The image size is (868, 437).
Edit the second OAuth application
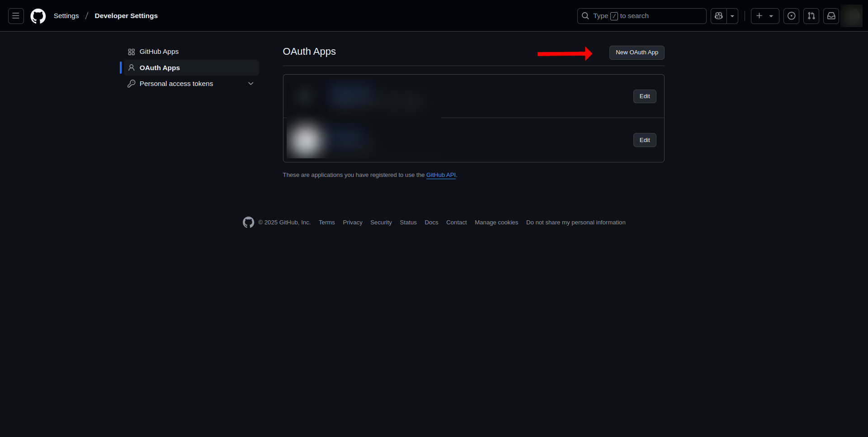645,140
